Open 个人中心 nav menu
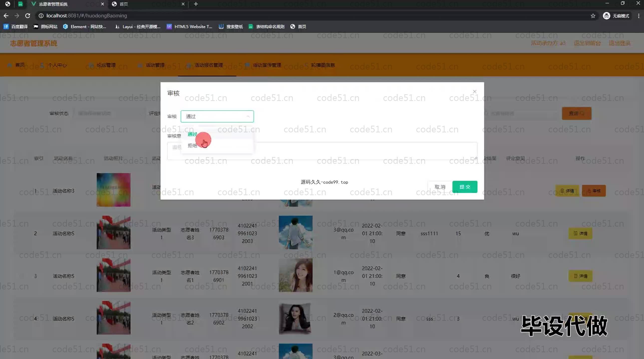This screenshot has height=359, width=644. pyautogui.click(x=54, y=65)
